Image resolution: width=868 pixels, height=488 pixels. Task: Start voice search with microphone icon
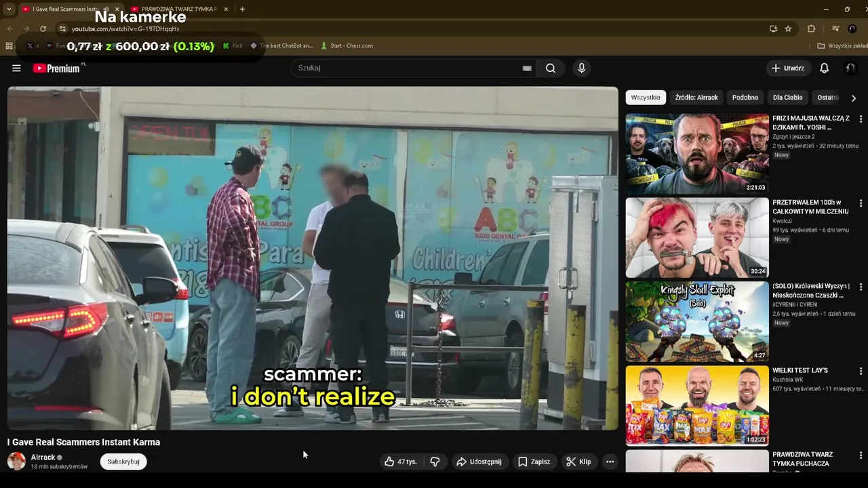(581, 68)
